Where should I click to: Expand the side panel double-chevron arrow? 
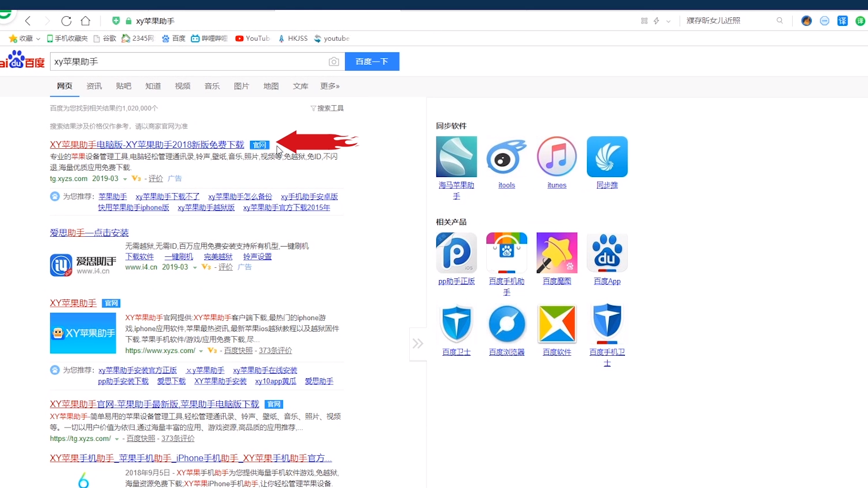418,344
